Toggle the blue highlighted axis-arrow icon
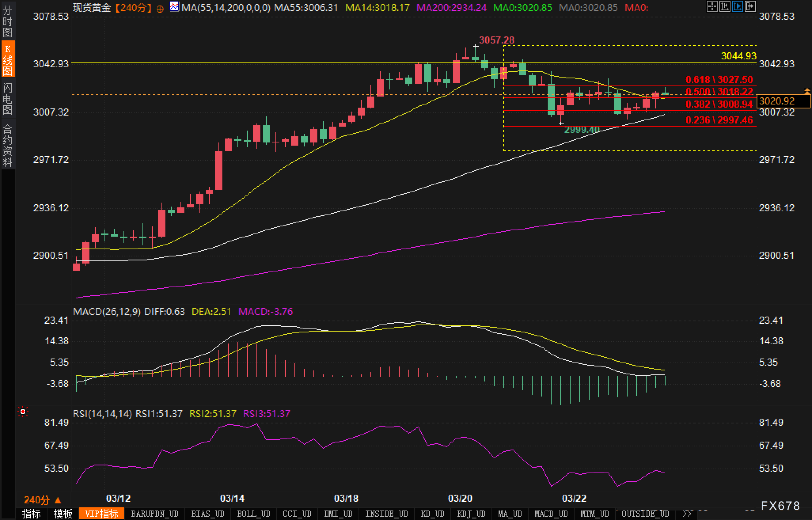The height and width of the screenshot is (520, 812). click(x=737, y=6)
